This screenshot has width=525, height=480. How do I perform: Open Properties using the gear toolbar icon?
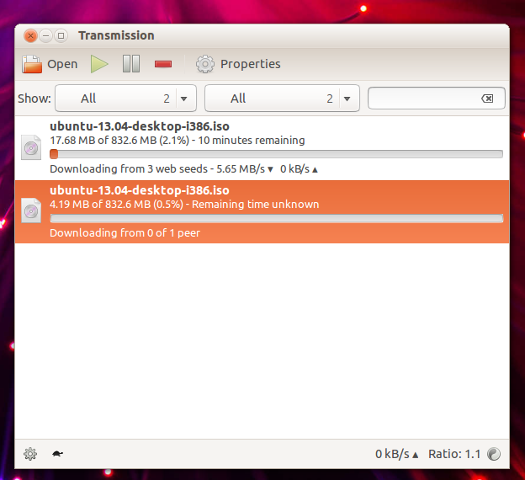(205, 64)
